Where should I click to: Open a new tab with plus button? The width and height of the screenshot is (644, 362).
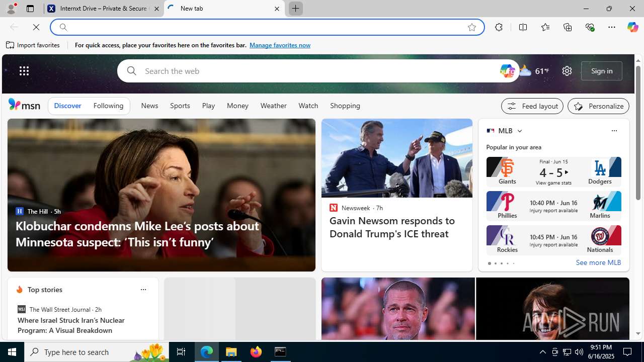(295, 9)
